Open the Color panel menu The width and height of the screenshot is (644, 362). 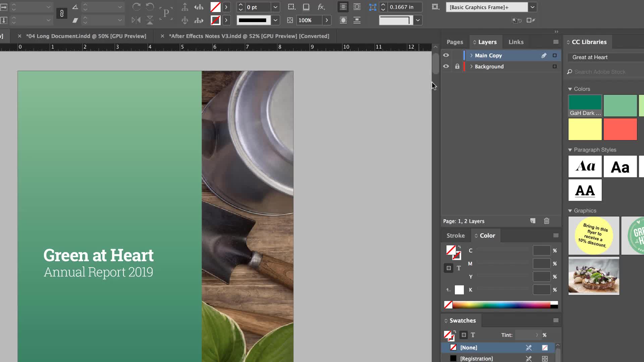tap(556, 236)
